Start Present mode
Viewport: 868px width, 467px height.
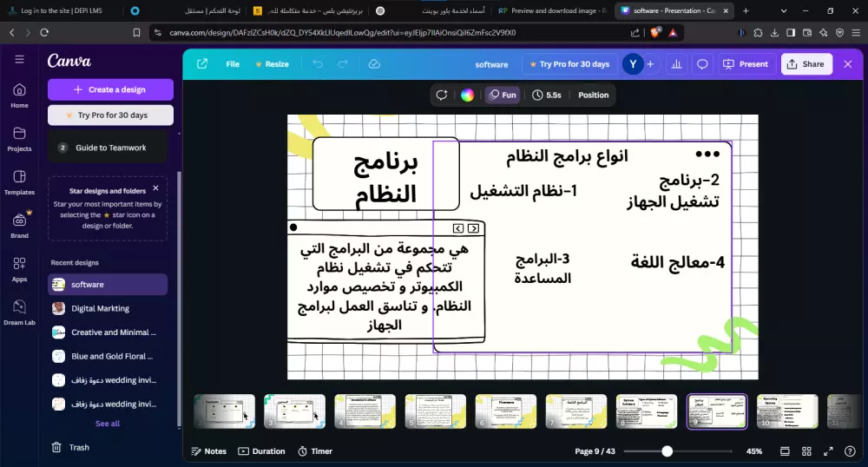746,64
